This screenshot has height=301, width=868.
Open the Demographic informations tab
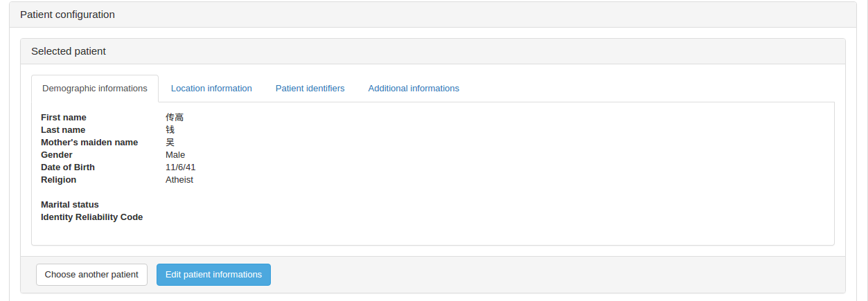95,89
